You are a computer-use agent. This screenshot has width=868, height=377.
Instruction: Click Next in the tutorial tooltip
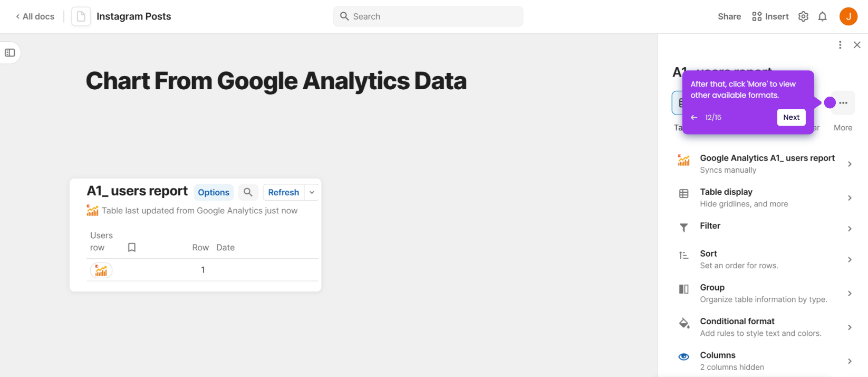791,117
